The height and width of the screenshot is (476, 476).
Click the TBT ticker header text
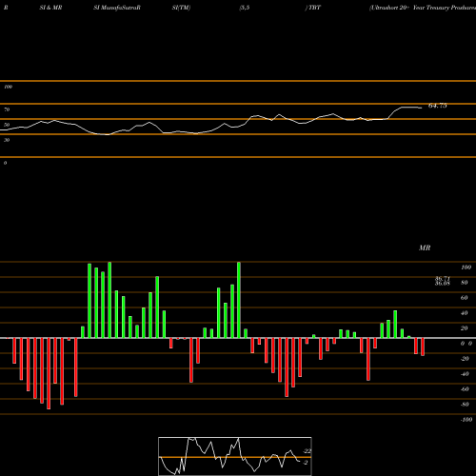314,8
